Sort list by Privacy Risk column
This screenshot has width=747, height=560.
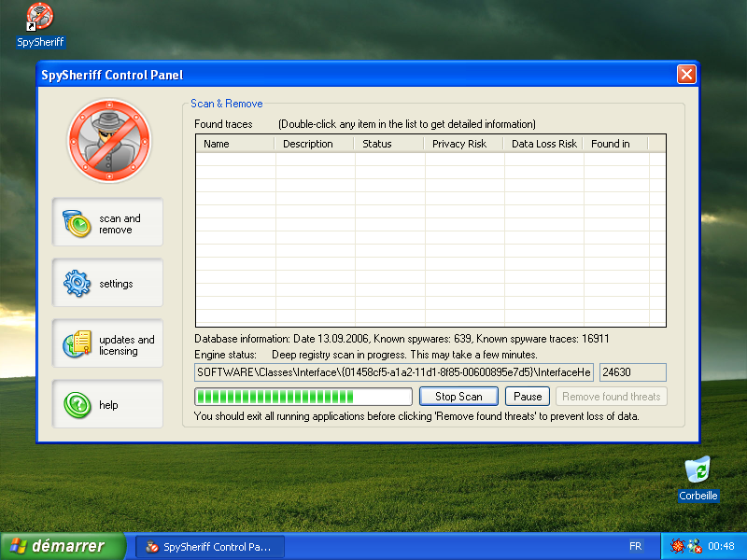464,144
